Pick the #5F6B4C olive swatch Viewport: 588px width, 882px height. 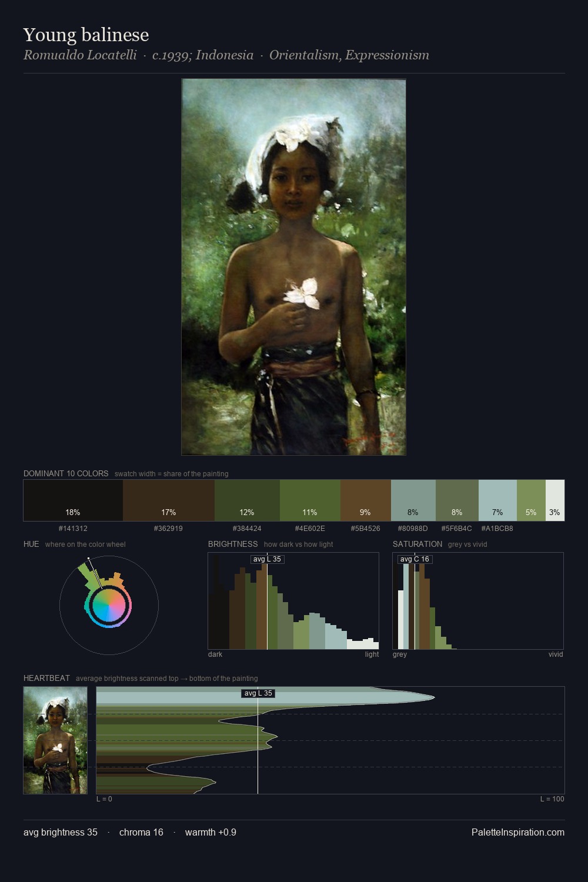[x=457, y=500]
